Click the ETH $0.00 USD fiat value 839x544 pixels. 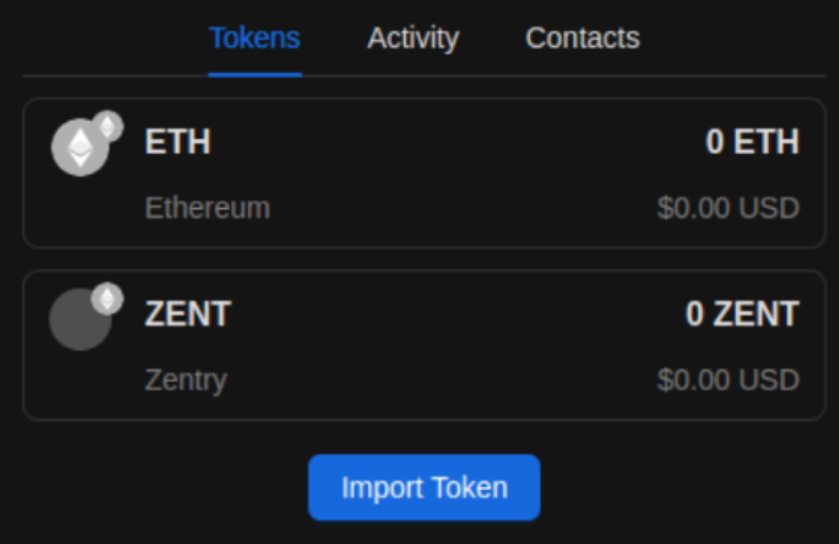[729, 208]
